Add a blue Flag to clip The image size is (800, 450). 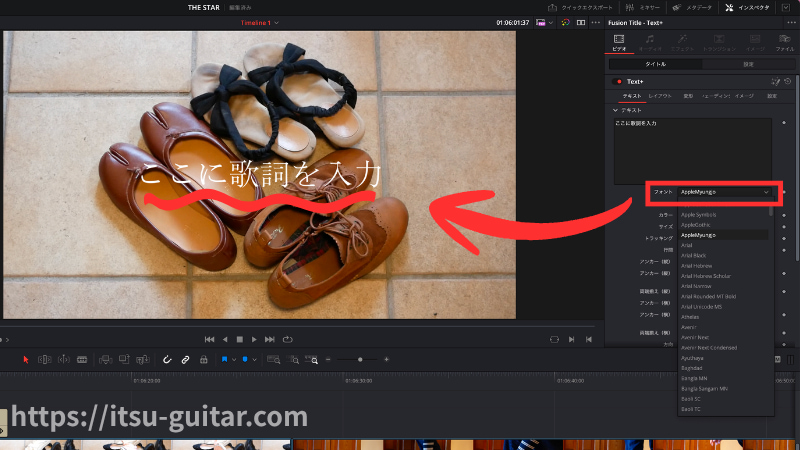click(224, 360)
